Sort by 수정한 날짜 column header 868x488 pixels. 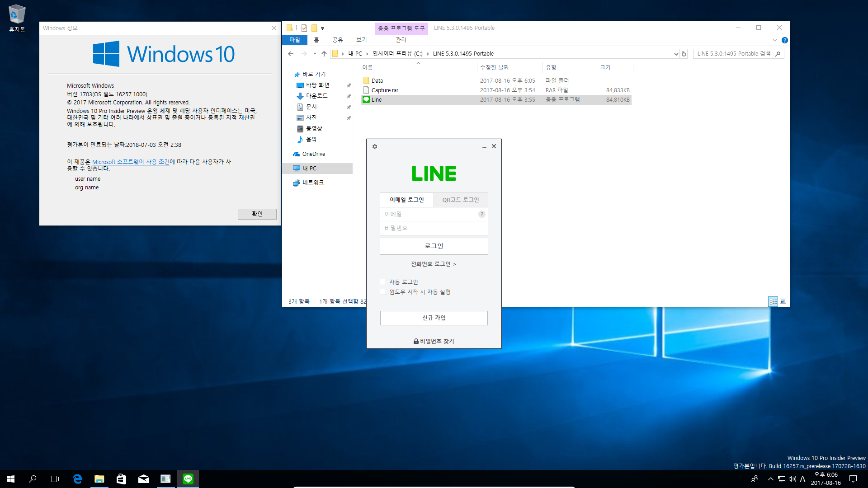pos(509,67)
